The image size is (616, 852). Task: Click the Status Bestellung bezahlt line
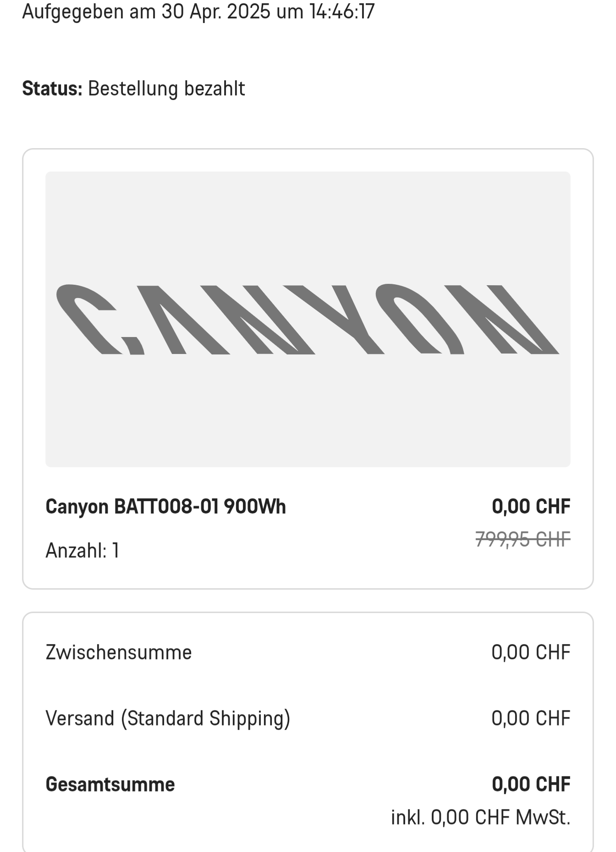pos(133,89)
